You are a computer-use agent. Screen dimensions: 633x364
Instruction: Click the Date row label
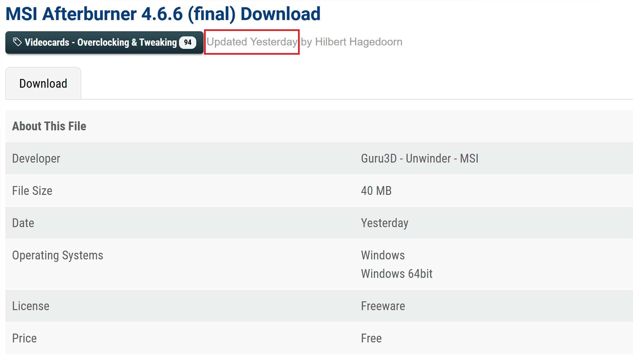tap(23, 223)
